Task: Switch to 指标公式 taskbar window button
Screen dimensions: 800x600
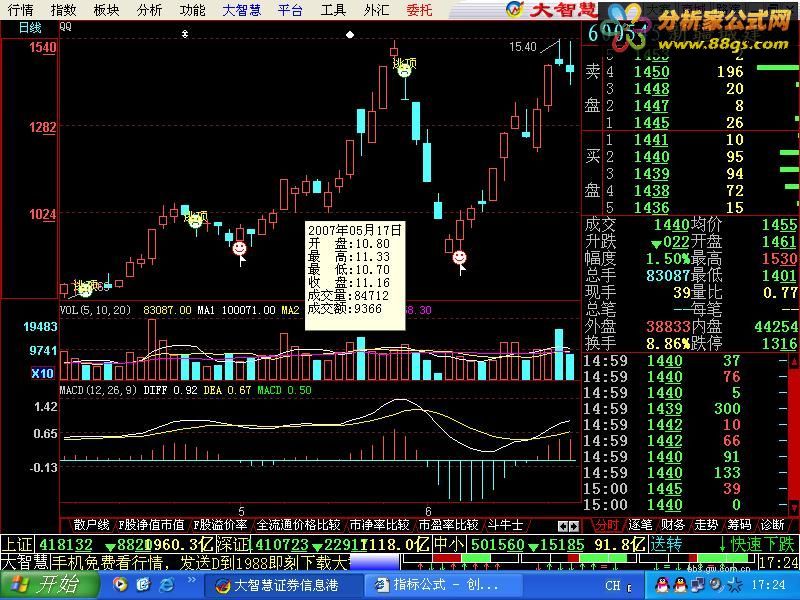Action: (x=442, y=585)
